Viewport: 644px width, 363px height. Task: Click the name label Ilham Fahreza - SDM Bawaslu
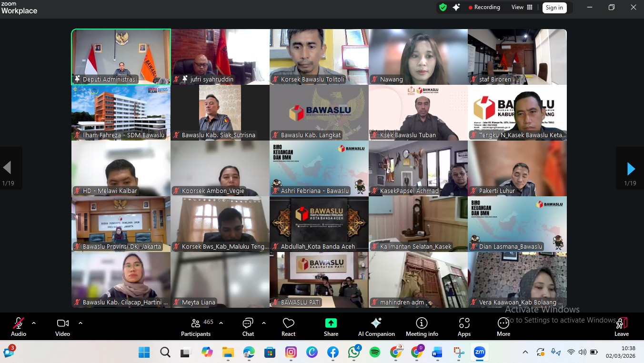[123, 135]
